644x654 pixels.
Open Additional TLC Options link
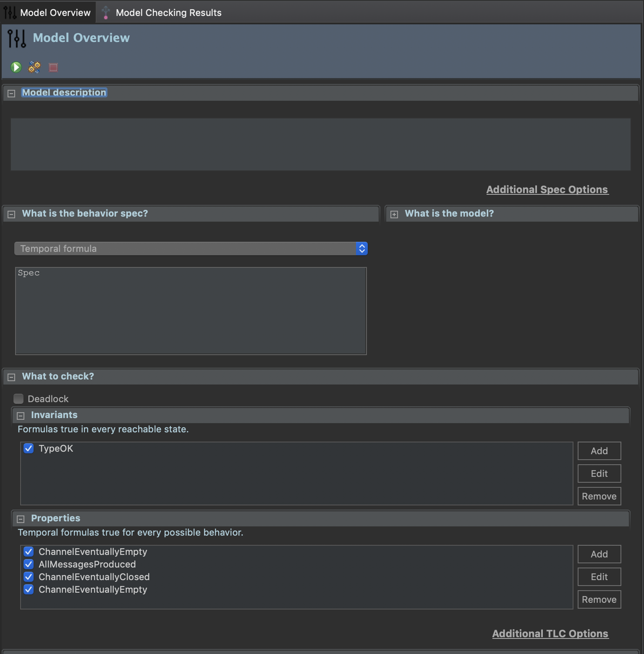550,633
